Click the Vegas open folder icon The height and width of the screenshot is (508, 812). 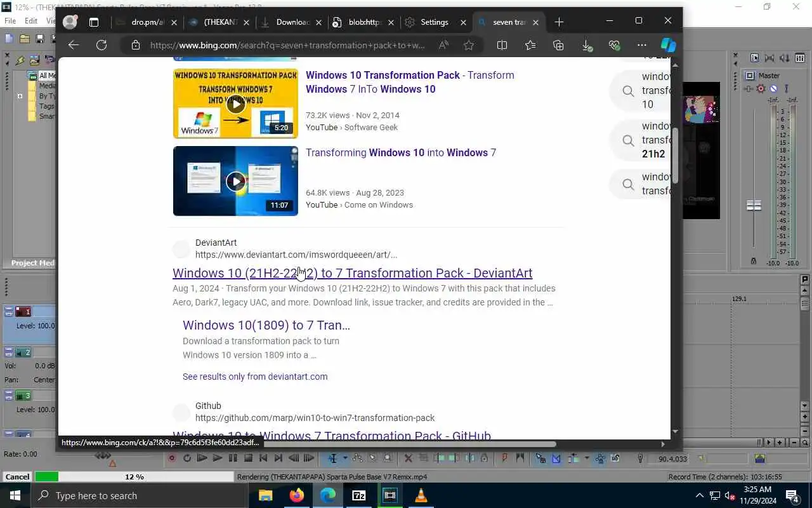click(24, 39)
